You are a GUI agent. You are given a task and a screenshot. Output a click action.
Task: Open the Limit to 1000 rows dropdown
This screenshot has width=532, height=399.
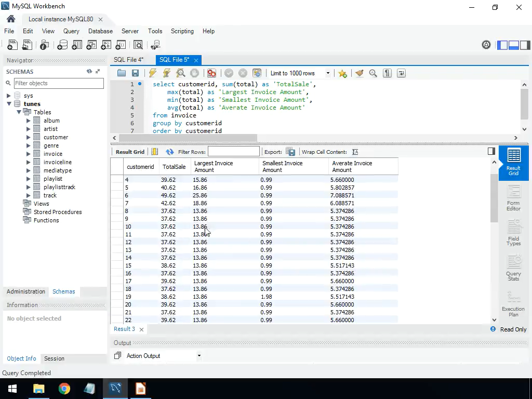328,73
